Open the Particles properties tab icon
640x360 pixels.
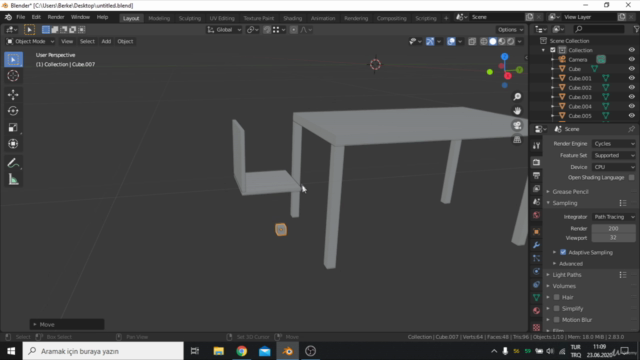(536, 258)
